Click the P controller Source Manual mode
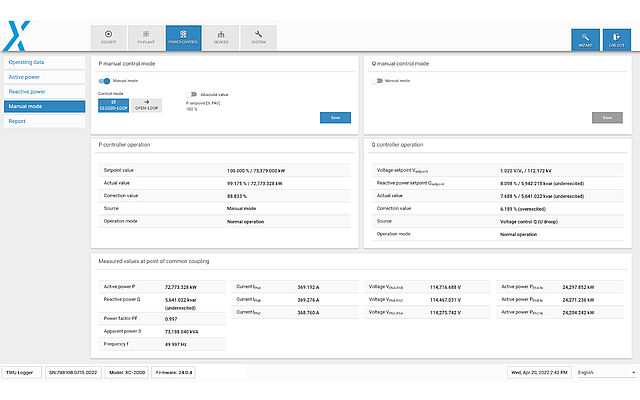This screenshot has width=640, height=400. (x=241, y=209)
